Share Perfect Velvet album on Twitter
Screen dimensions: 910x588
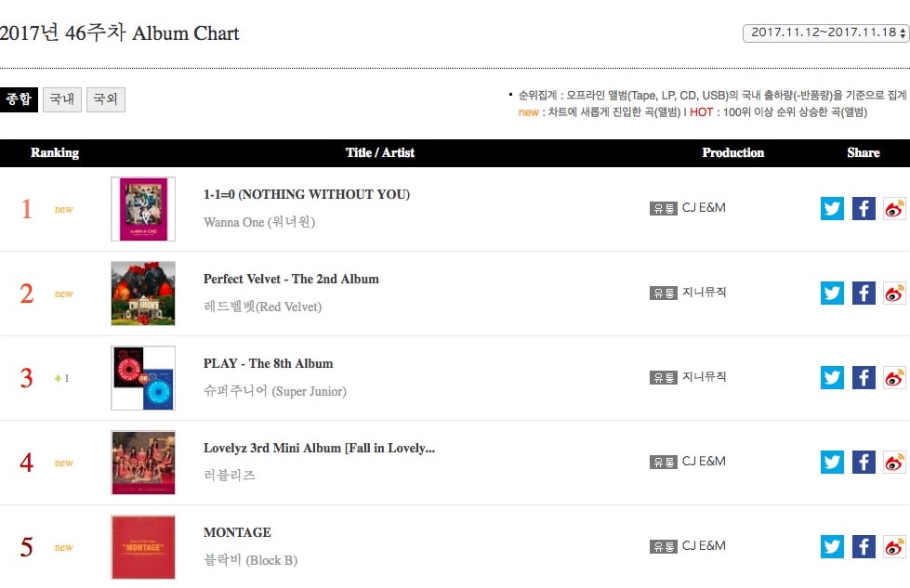[832, 293]
